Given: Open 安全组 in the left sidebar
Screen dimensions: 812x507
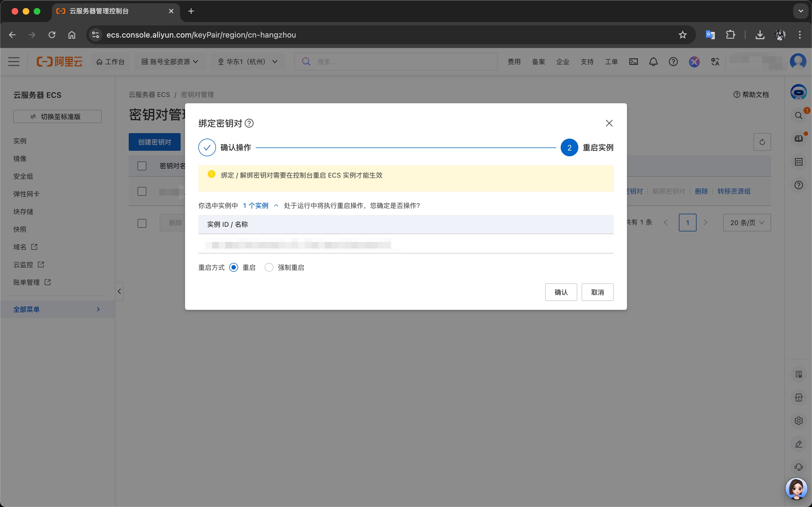Looking at the screenshot, I should [23, 176].
